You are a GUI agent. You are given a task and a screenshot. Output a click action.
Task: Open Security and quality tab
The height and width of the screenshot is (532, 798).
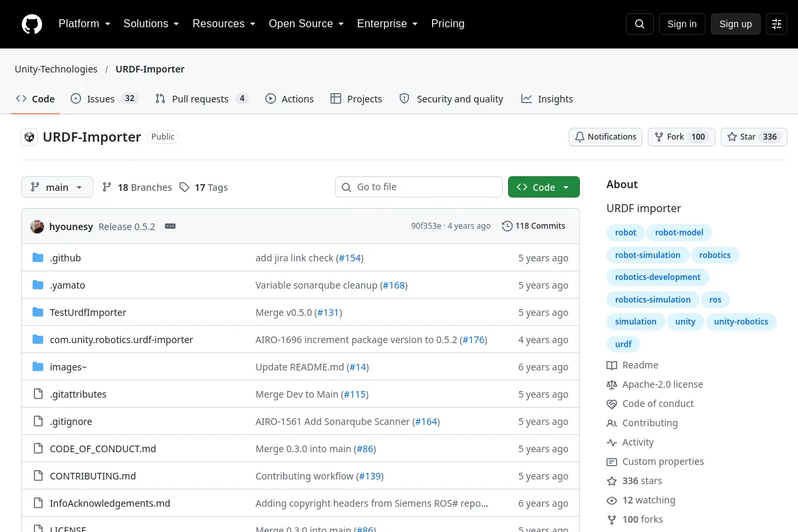[451, 99]
